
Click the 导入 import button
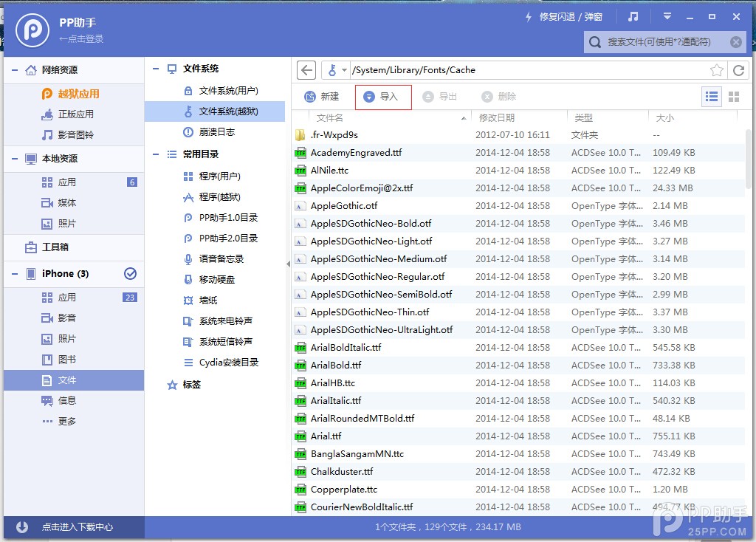click(382, 97)
